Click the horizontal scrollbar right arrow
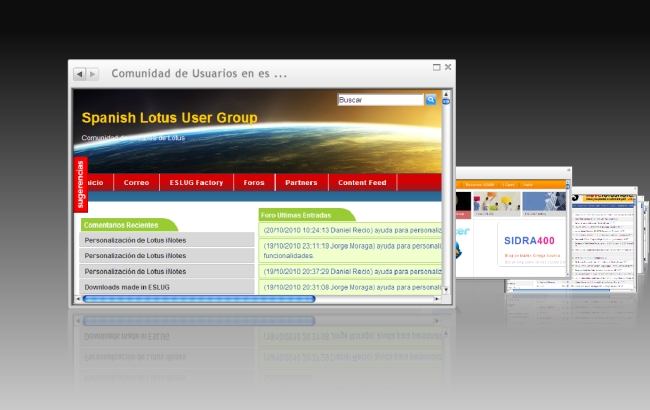The image size is (650, 410). [437, 298]
